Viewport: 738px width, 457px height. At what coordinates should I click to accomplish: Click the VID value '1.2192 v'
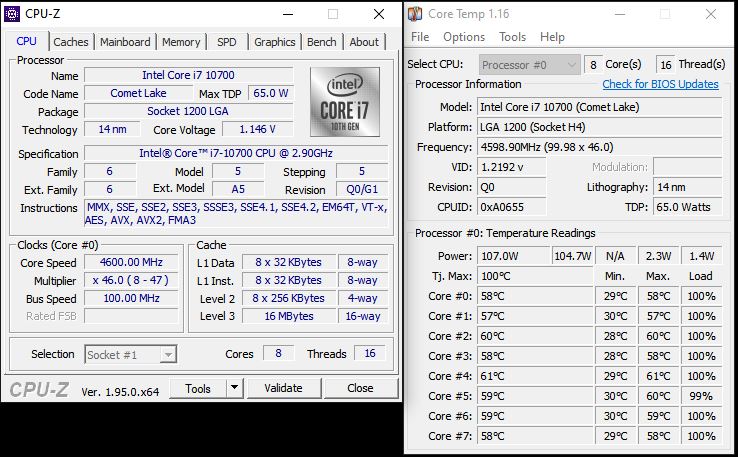(512, 167)
